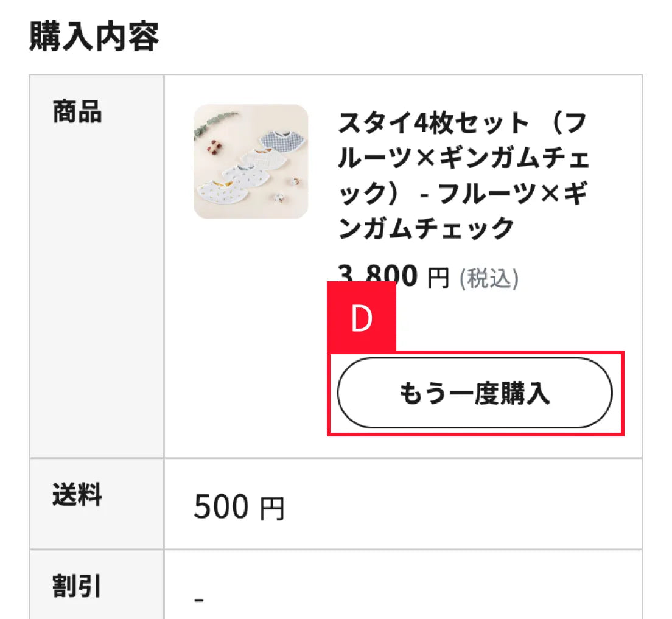Click the eucalyptus sprig in product photo
The image size is (672, 619).
(215, 123)
